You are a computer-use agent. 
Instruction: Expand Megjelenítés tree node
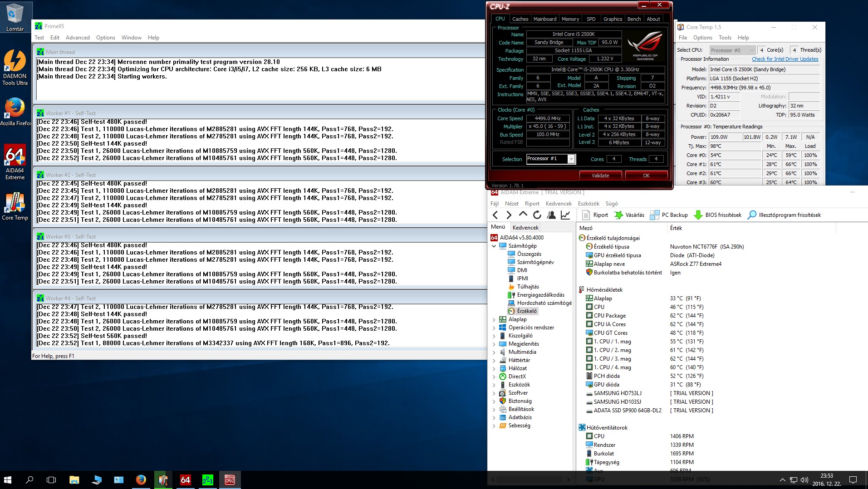pyautogui.click(x=494, y=344)
